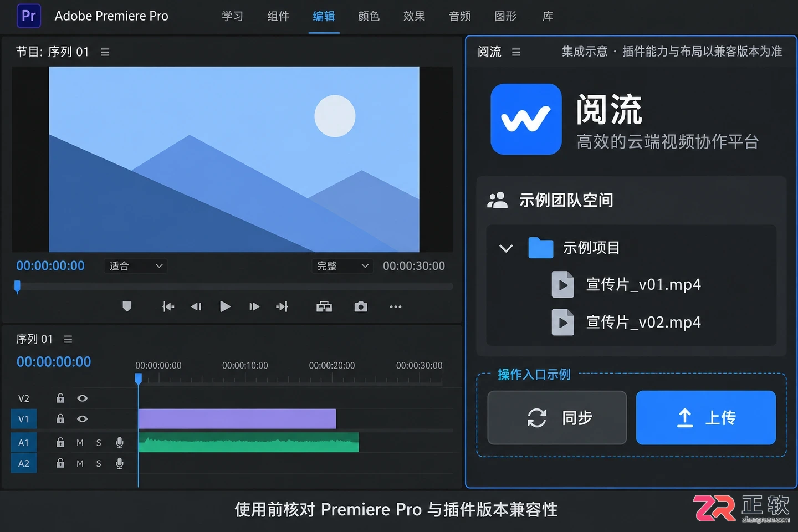This screenshot has height=532, width=798.
Task: Switch to the 音频 workspace tab
Action: (460, 16)
